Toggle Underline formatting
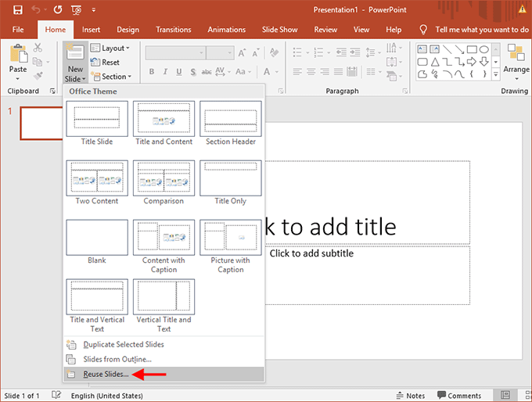 [x=179, y=72]
